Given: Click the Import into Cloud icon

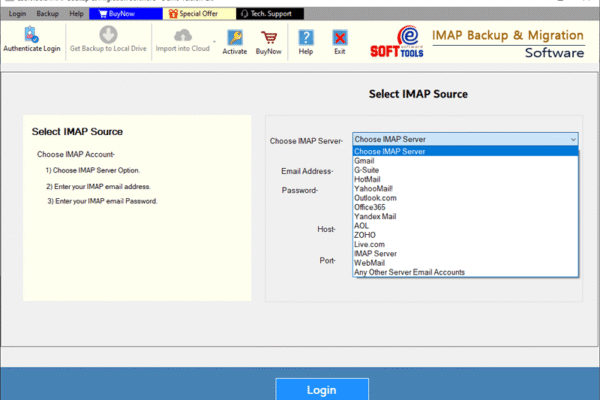Looking at the screenshot, I should [x=183, y=36].
